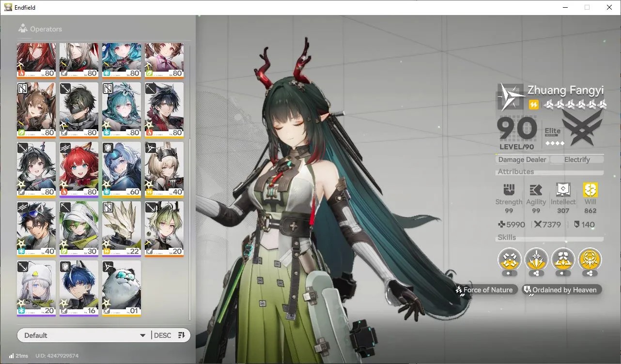Select the masked dark-haired level 80 operator
Viewport: 621px width, 364px height.
tap(79, 110)
